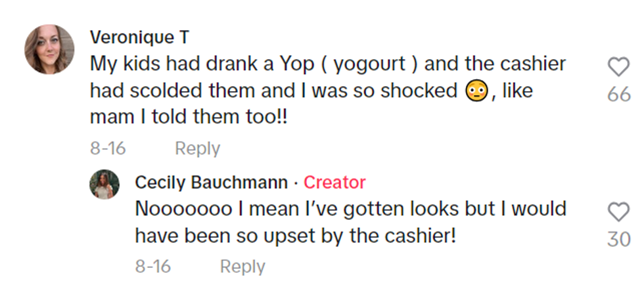Open Veronique T's profile picture
The height and width of the screenshot is (287, 644).
(x=49, y=49)
